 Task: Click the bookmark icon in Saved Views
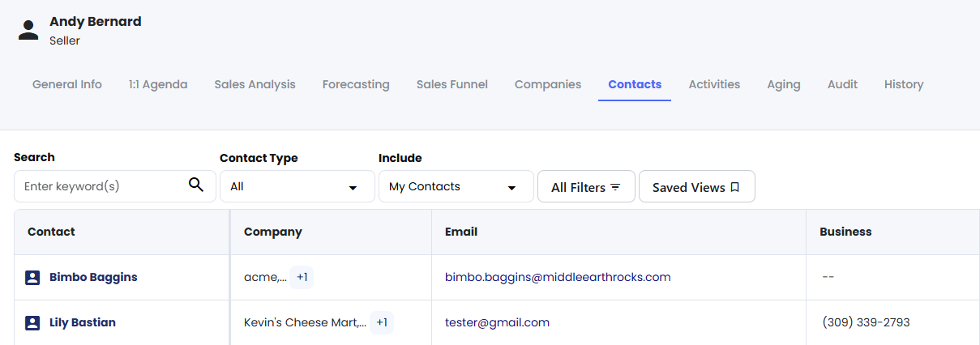click(734, 187)
